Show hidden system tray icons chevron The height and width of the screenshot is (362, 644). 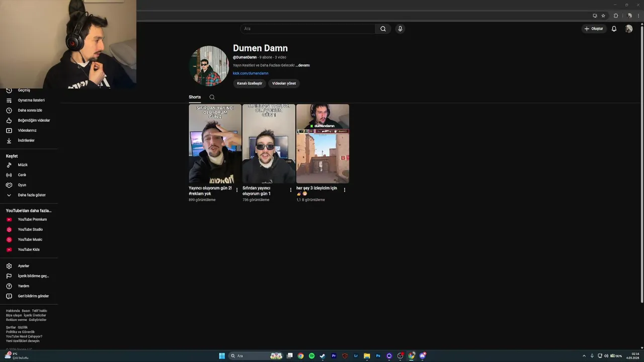pyautogui.click(x=584, y=356)
